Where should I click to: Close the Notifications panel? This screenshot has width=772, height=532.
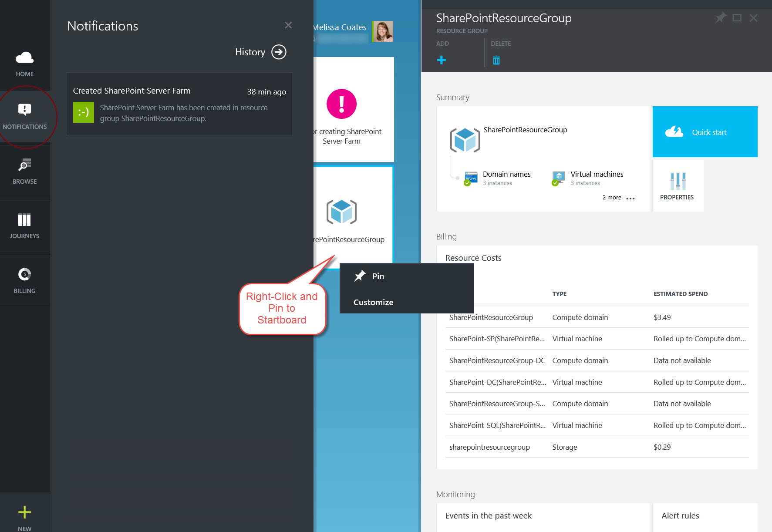(288, 25)
